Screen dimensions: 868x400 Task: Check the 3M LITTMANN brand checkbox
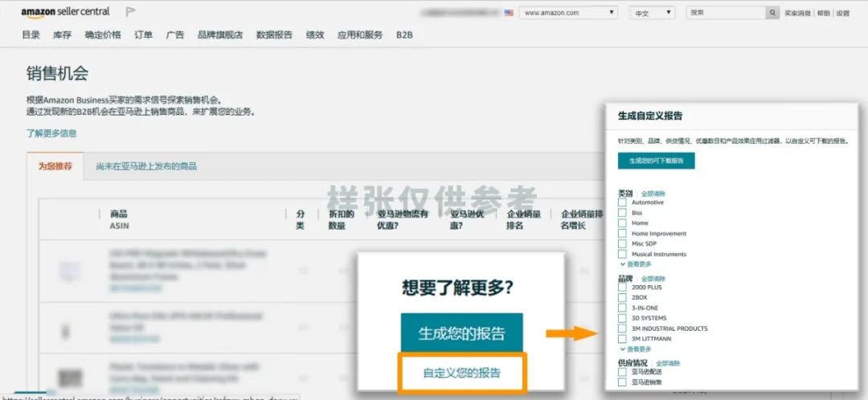(x=622, y=339)
